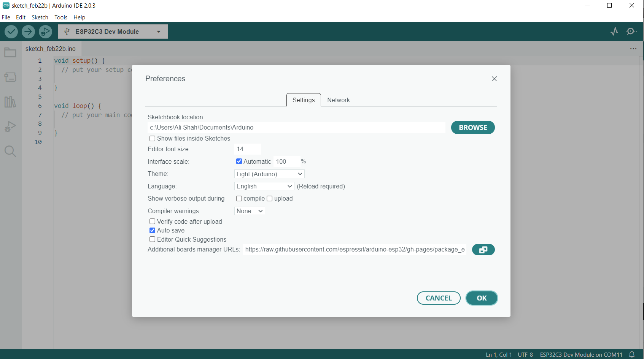Enable Verify code after upload
Viewport: 644px width, 359px height.
pos(152,221)
